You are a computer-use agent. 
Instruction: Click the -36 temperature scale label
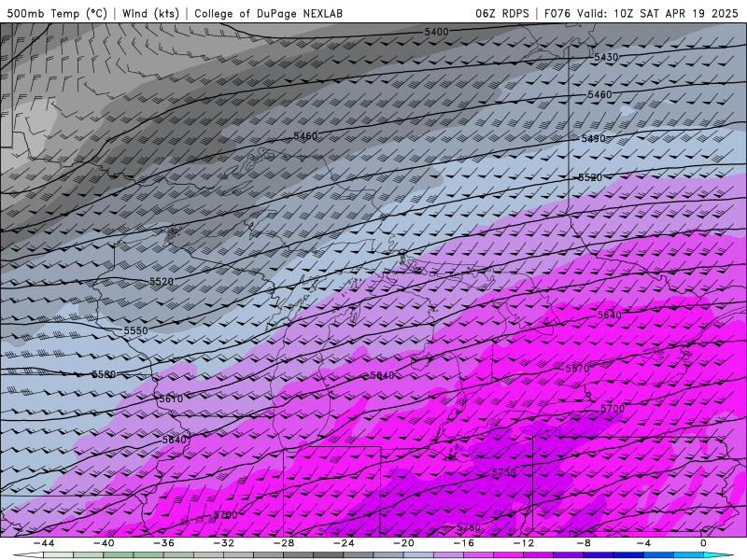point(164,543)
